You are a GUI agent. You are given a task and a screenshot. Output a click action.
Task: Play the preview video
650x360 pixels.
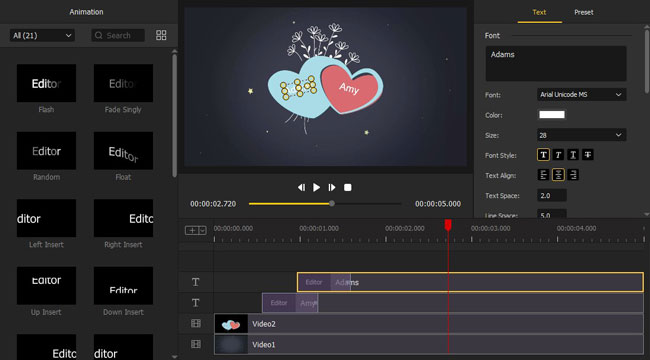coord(316,187)
